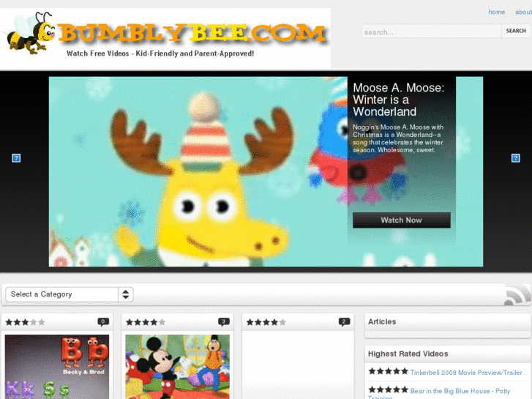This screenshot has width=532, height=399.
Task: Click the Highest Rated Videos heading
Action: (408, 354)
